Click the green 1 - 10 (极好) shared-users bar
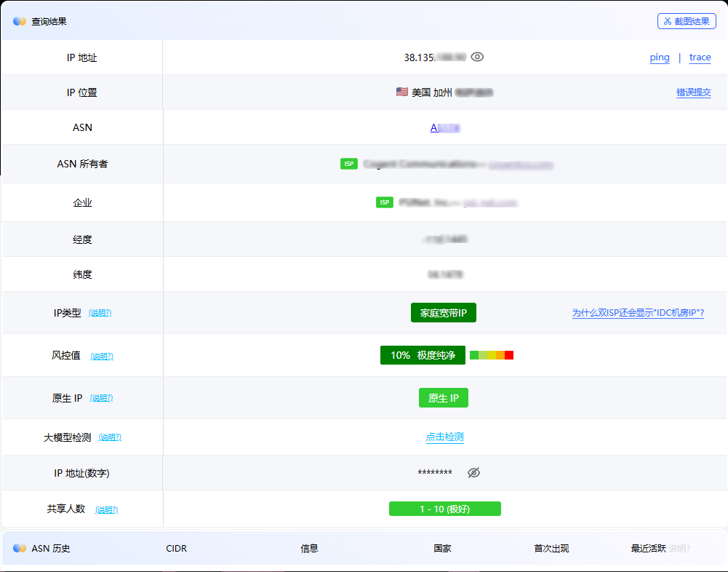 (x=445, y=509)
